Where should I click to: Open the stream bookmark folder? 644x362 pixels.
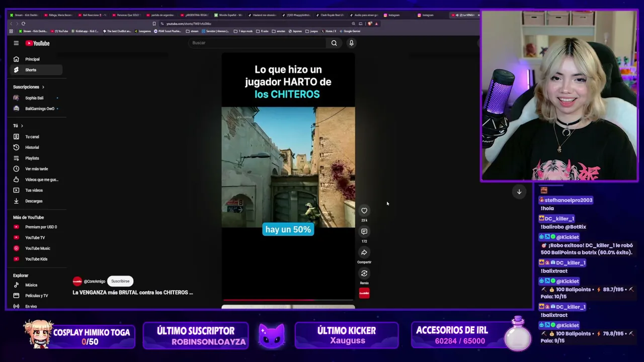click(x=193, y=31)
